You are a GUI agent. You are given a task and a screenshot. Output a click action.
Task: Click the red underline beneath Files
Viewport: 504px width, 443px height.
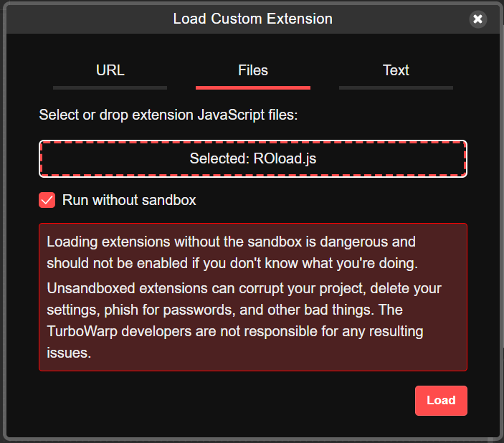tap(252, 87)
